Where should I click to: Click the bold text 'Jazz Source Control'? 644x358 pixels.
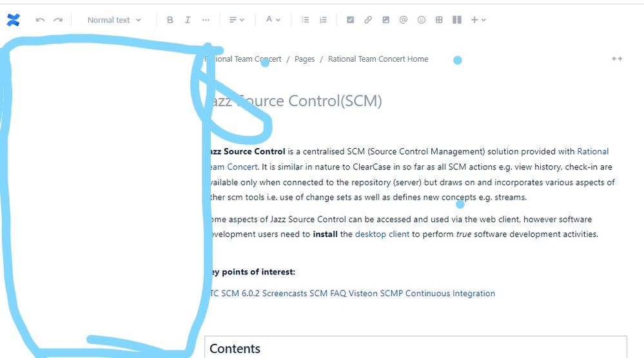(246, 151)
